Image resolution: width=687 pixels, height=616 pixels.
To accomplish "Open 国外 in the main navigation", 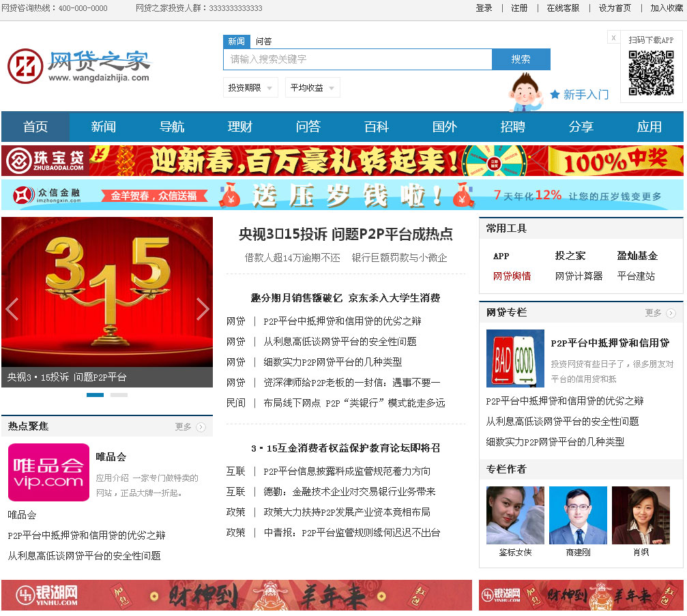I will (x=445, y=127).
